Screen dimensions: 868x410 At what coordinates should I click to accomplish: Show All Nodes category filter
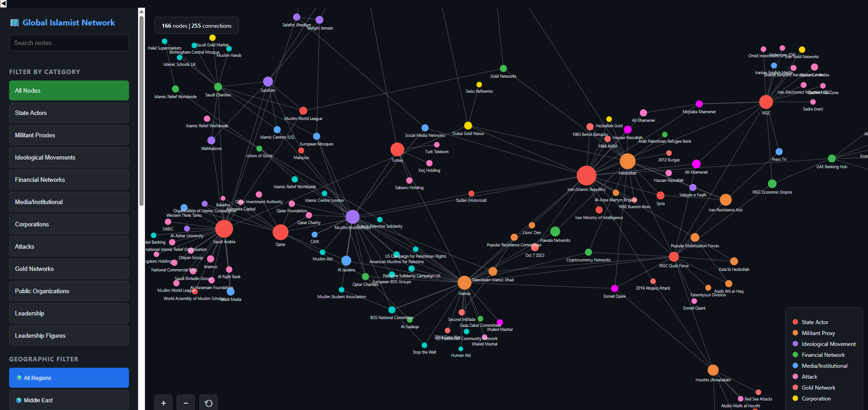pos(69,90)
